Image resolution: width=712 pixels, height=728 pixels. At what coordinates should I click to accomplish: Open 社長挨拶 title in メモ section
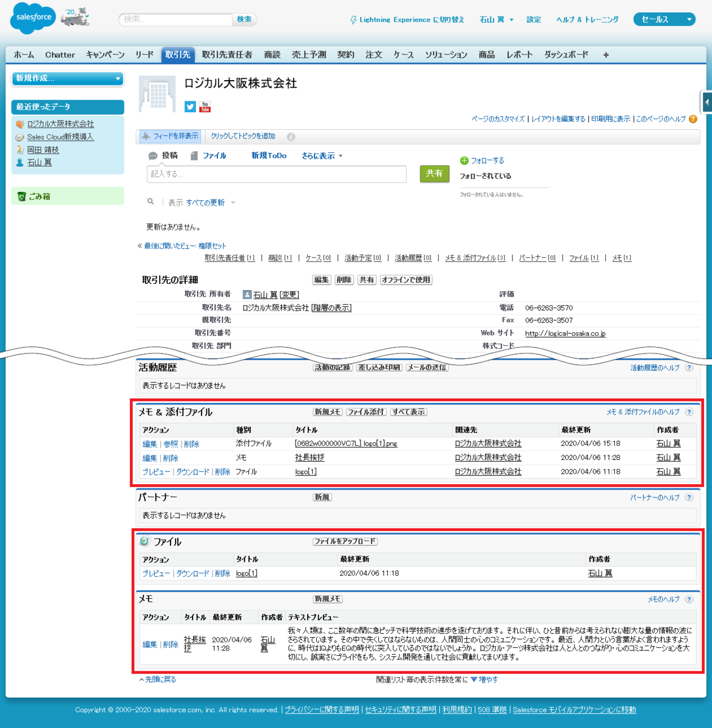point(195,644)
